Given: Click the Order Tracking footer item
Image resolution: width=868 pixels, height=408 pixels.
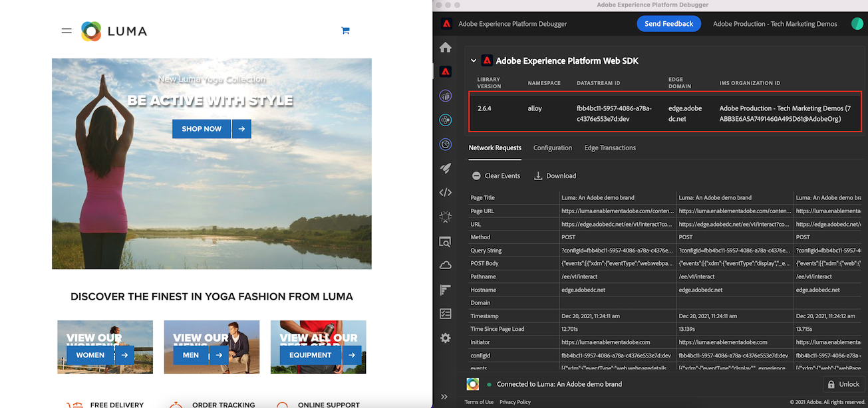Looking at the screenshot, I should pyautogui.click(x=213, y=404).
